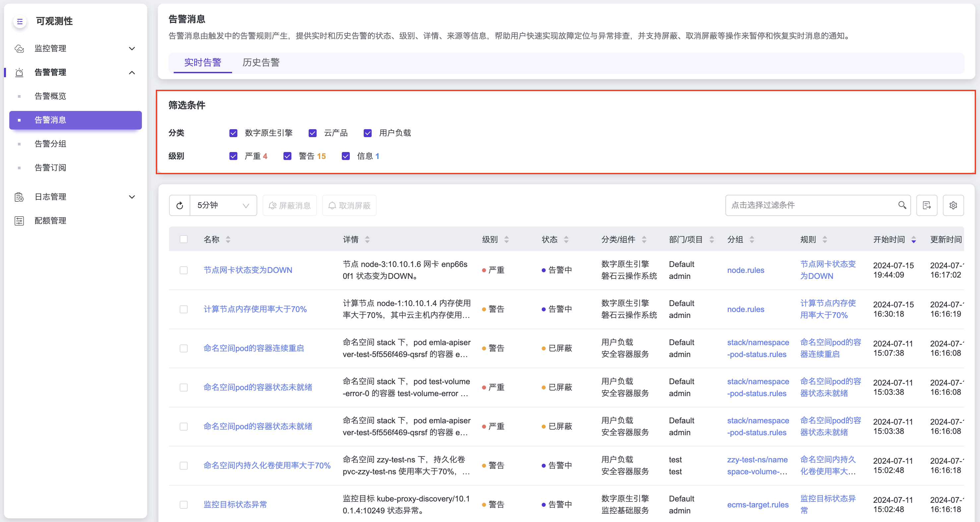980x522 pixels.
Task: Sort by 开始时间 column arrows
Action: 913,239
